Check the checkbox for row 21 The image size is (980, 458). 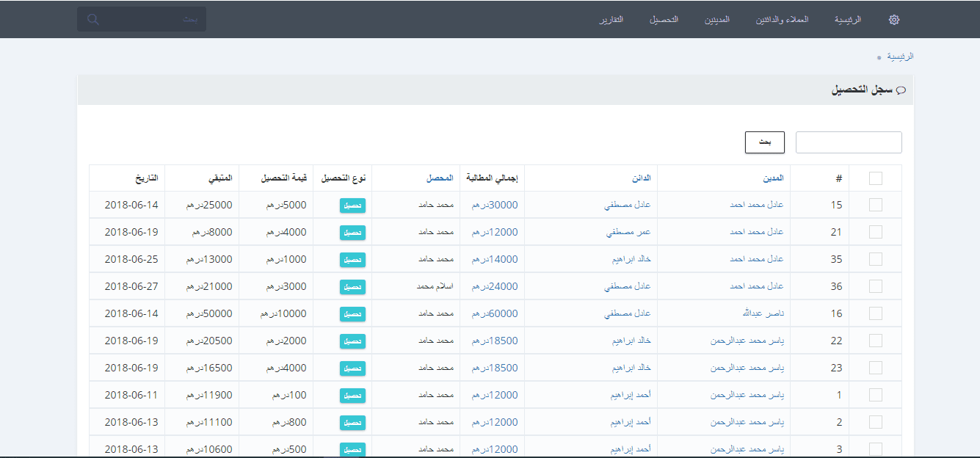[875, 232]
